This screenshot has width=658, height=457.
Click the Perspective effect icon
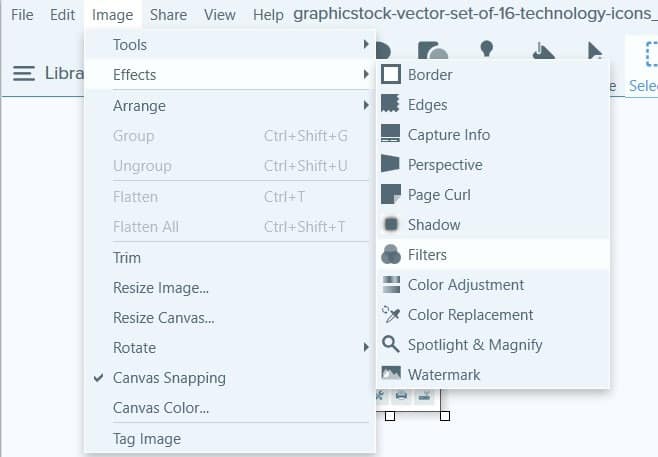tap(390, 164)
